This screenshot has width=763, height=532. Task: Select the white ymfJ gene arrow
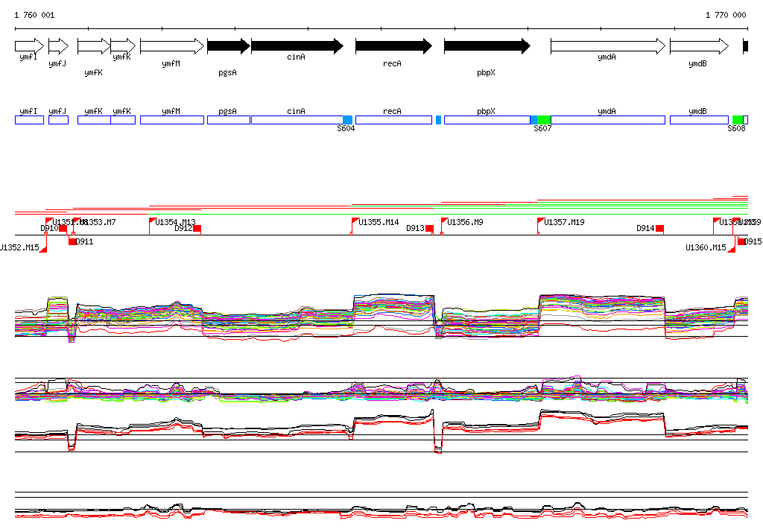click(x=58, y=46)
